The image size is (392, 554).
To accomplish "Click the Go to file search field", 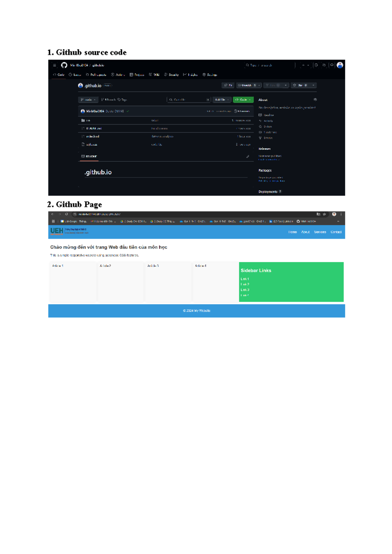I will point(189,100).
